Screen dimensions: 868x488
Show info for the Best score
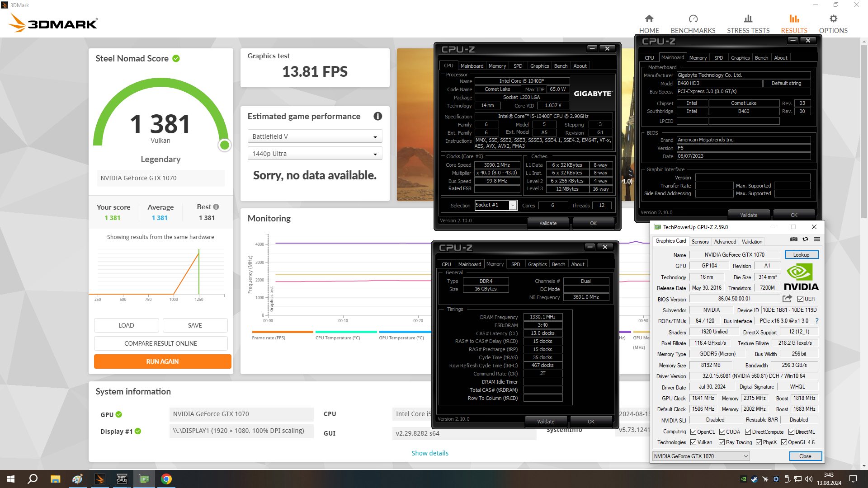(x=216, y=206)
